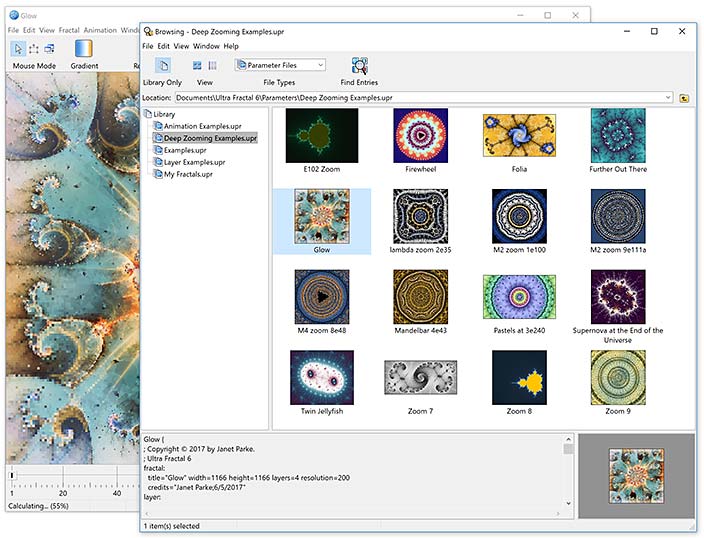Select the Twin Jellyfish thumbnail
Viewport: 704px width, 538px height.
tap(322, 378)
